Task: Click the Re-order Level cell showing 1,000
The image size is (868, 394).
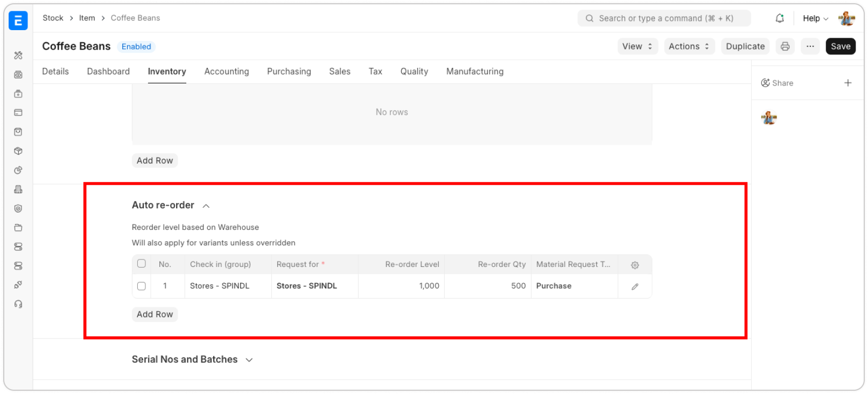Action: (401, 286)
